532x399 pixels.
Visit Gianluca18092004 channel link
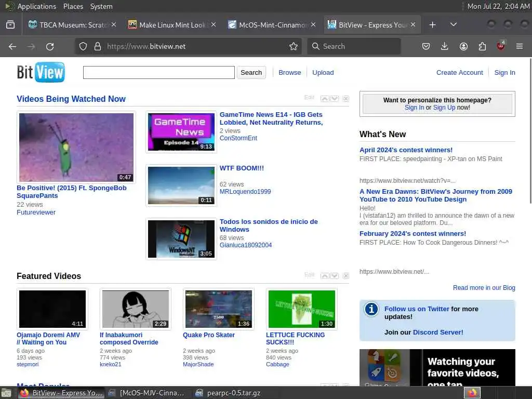tap(246, 245)
